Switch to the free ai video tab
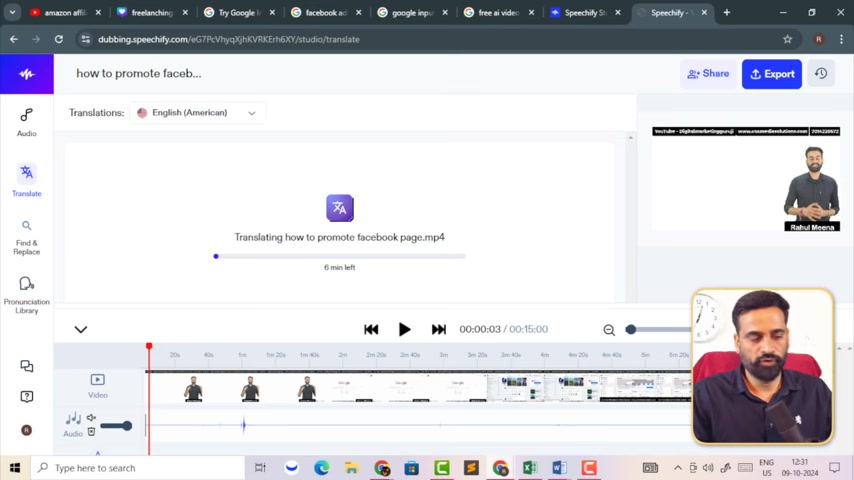This screenshot has width=854, height=480. click(499, 13)
